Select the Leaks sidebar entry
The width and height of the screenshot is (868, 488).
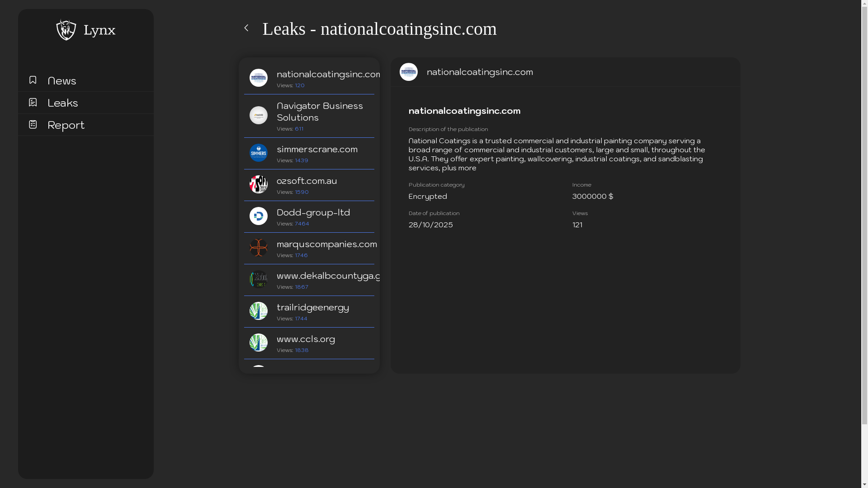63,103
